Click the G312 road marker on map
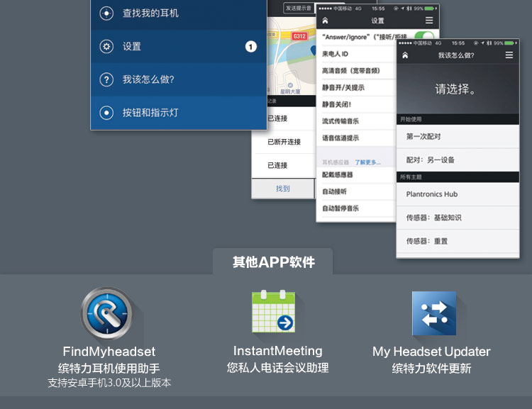The image size is (532, 409). (x=299, y=36)
